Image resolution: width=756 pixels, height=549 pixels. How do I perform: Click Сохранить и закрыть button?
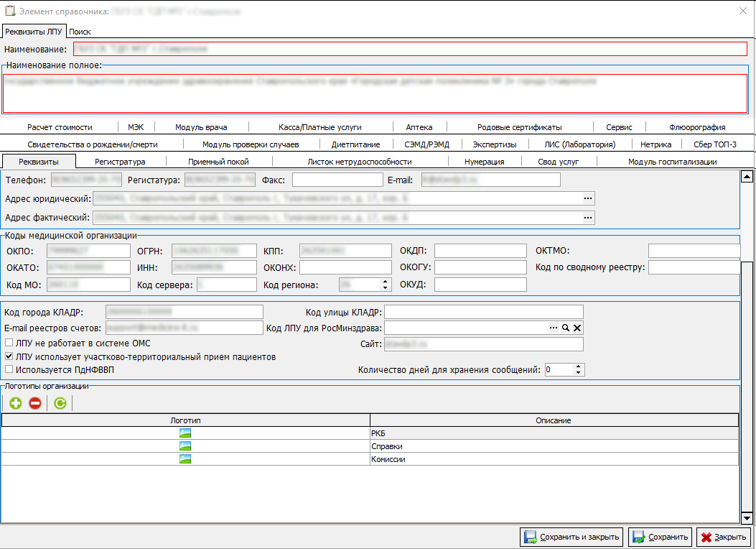tap(571, 537)
